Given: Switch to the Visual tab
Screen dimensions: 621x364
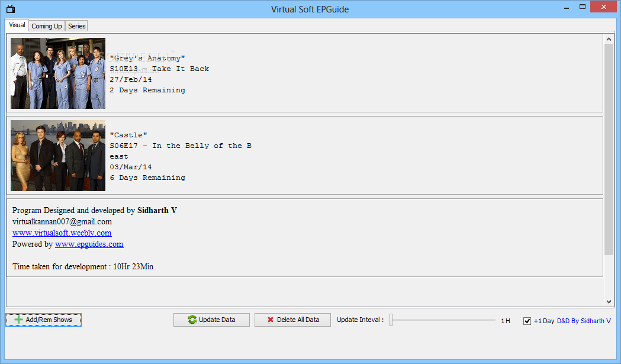Looking at the screenshot, I should point(17,25).
